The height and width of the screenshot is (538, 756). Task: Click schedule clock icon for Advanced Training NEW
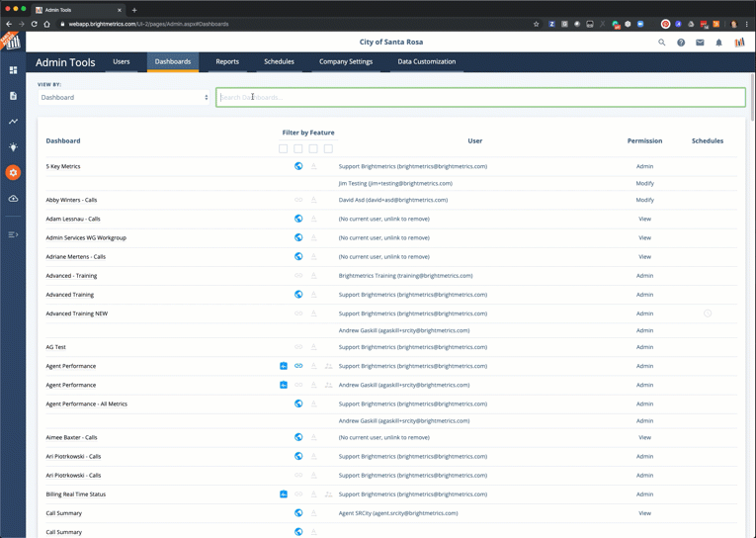pyautogui.click(x=708, y=314)
